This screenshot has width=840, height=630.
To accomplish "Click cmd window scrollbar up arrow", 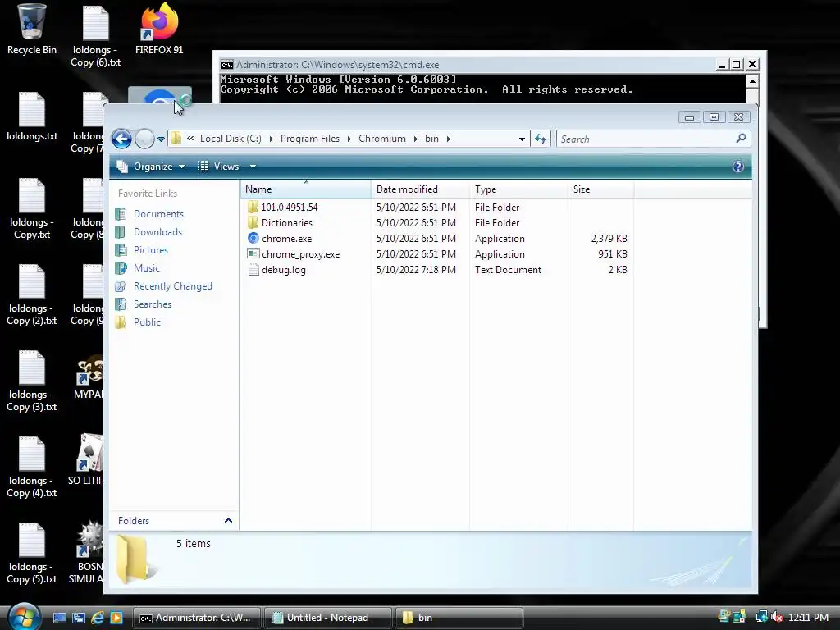I will coord(752,81).
